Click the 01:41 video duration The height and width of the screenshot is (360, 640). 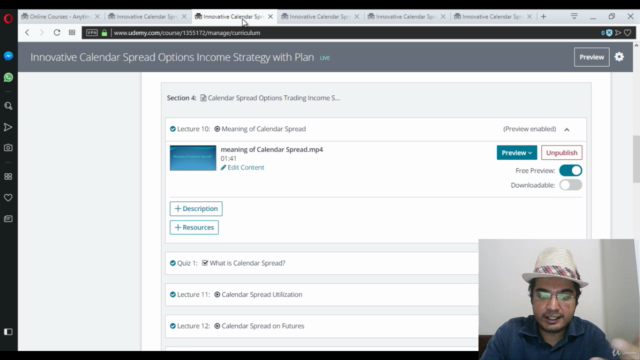coord(229,158)
